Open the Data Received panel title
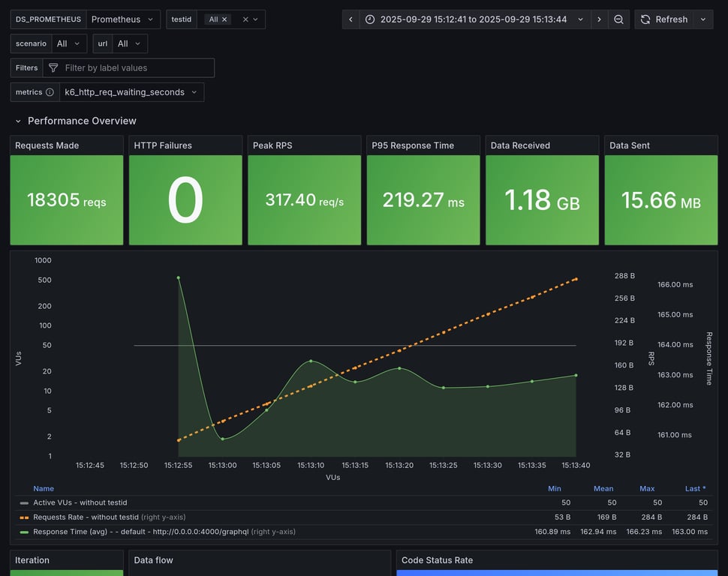The width and height of the screenshot is (728, 576). point(520,145)
